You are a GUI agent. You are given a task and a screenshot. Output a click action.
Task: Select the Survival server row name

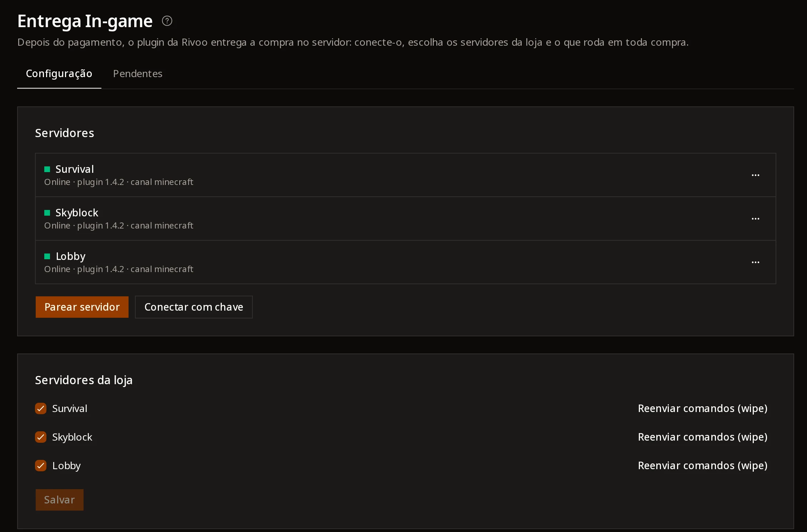click(x=75, y=169)
